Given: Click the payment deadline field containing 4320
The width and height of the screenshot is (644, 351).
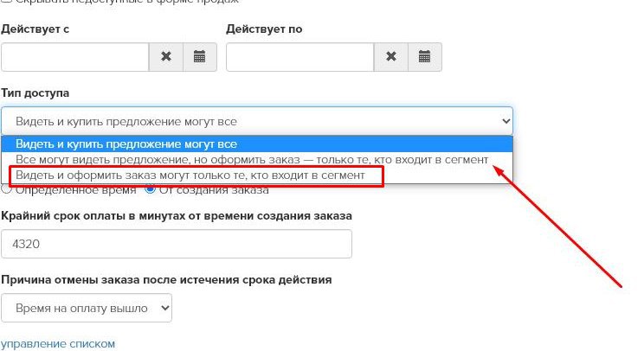Looking at the screenshot, I should coord(177,244).
